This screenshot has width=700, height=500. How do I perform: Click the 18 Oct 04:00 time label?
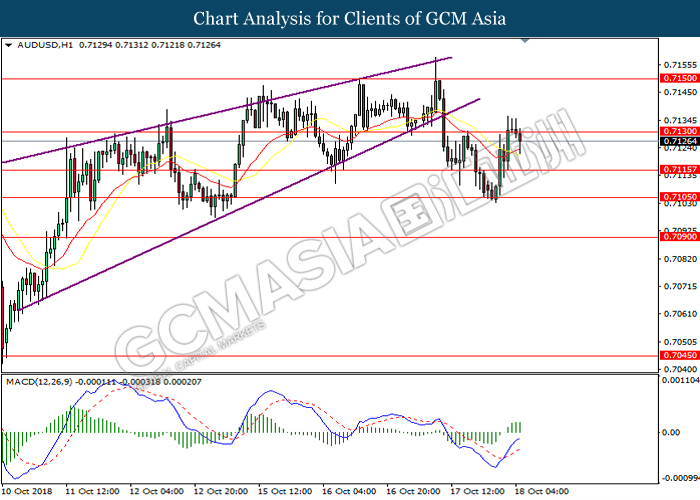(x=542, y=492)
